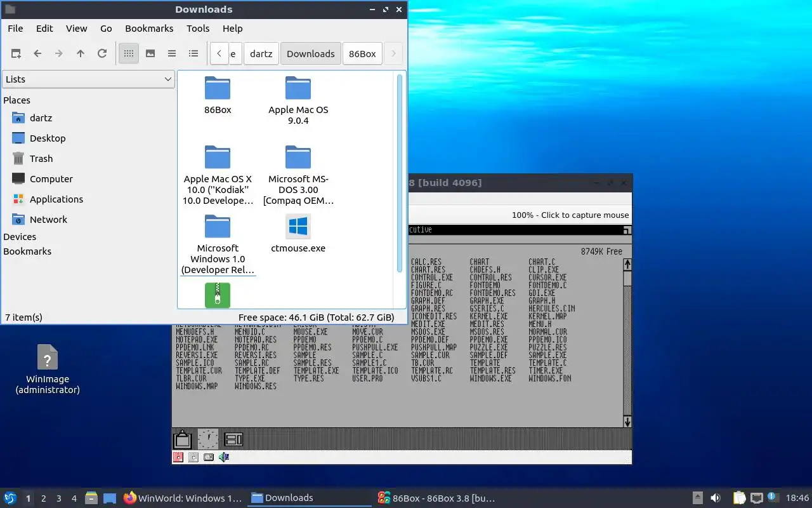Switch to workspace 4
Viewport: 812px width, 508px height.
point(74,498)
